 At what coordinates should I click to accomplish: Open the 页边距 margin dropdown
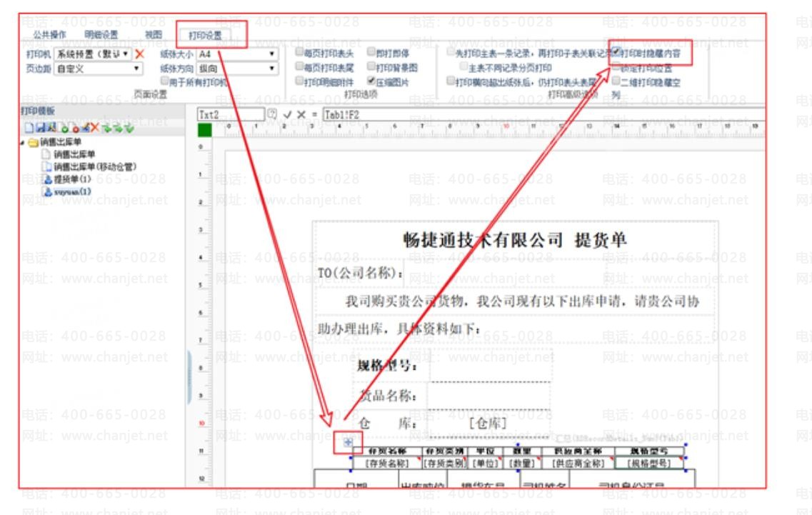[x=98, y=69]
